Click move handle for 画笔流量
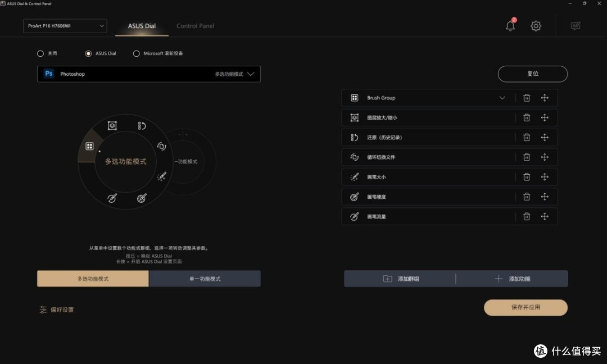 (545, 216)
